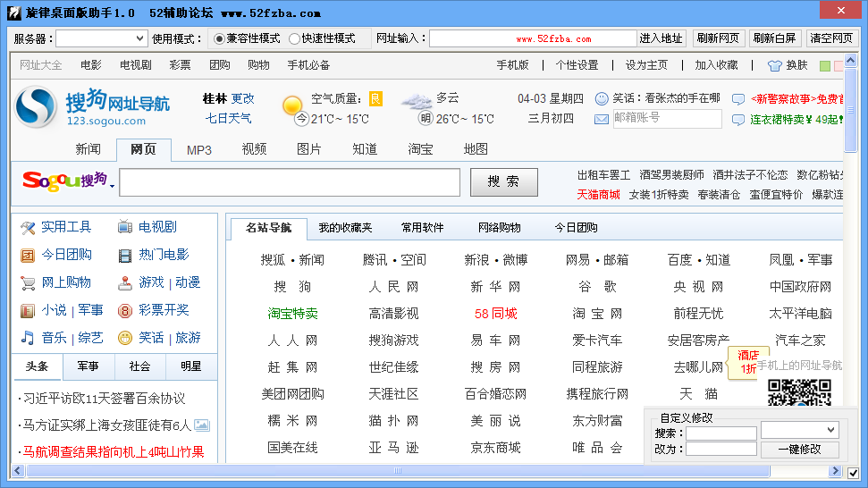
Task: Click the 进入地址 button
Action: pos(661,38)
